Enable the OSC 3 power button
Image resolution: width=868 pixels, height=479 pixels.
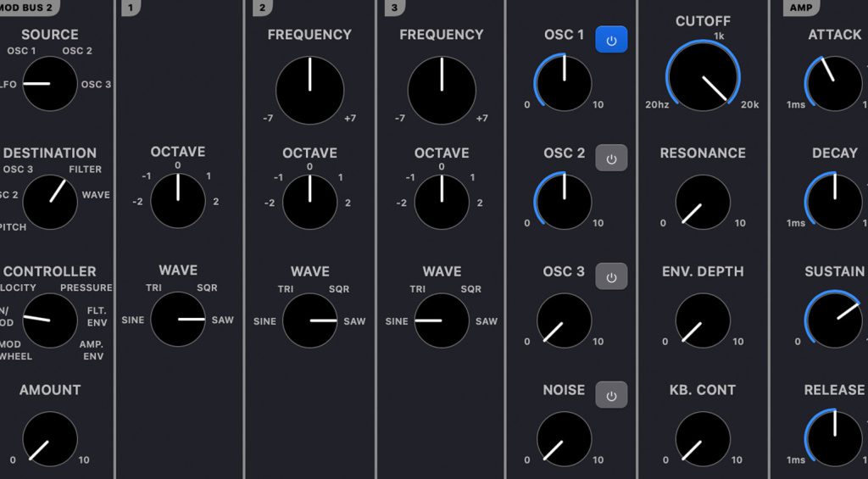[611, 276]
